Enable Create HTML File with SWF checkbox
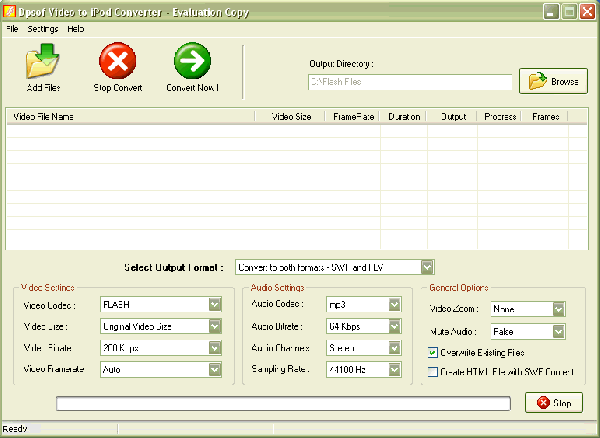Viewport: 600px width, 438px height. (x=433, y=372)
